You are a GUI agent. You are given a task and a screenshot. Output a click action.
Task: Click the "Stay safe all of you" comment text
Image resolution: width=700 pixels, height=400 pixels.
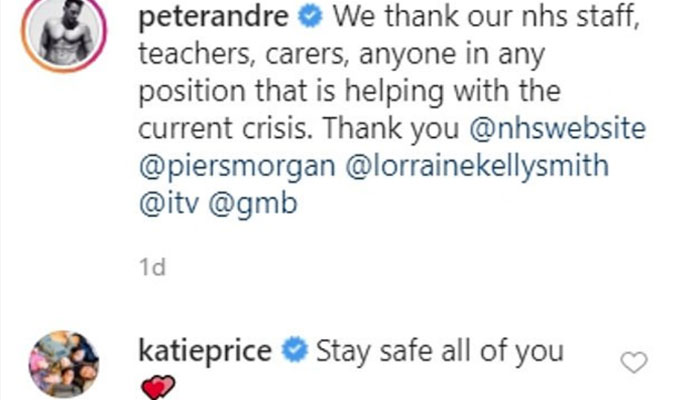440,351
